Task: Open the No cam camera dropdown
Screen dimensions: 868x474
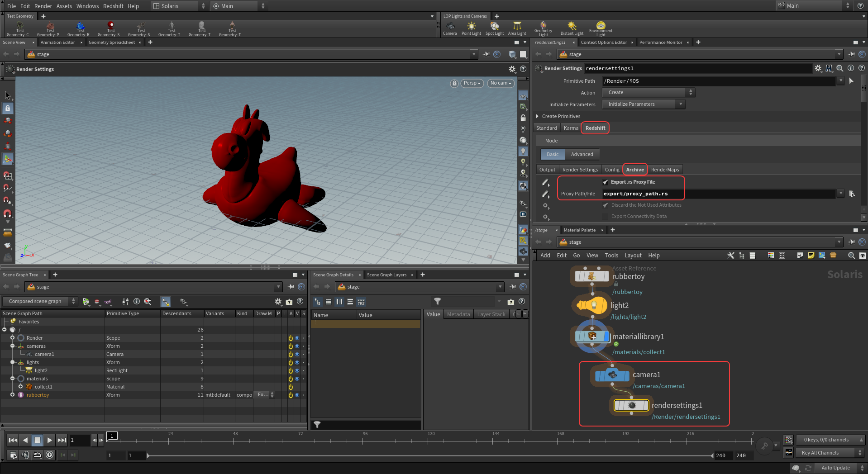Action: click(501, 83)
